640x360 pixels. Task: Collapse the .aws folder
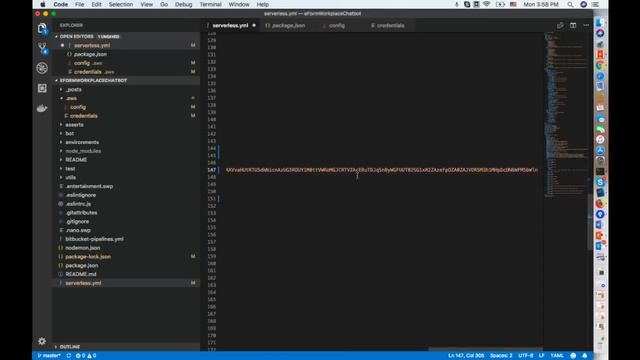(x=71, y=98)
